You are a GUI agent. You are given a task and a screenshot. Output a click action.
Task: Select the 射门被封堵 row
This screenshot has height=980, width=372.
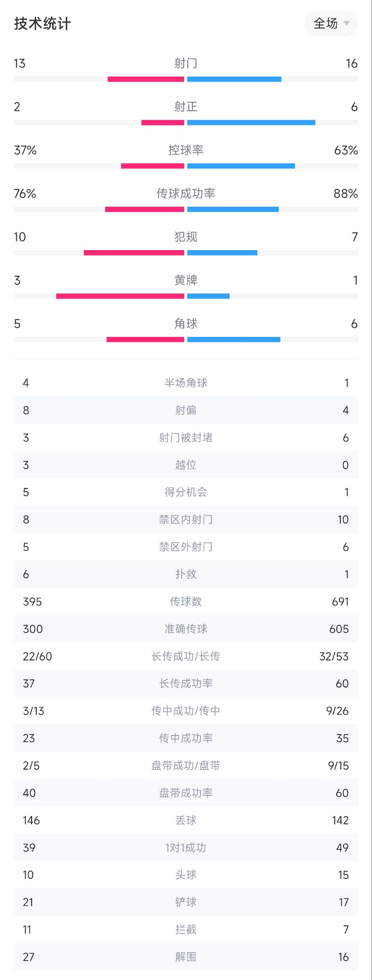pos(186,437)
